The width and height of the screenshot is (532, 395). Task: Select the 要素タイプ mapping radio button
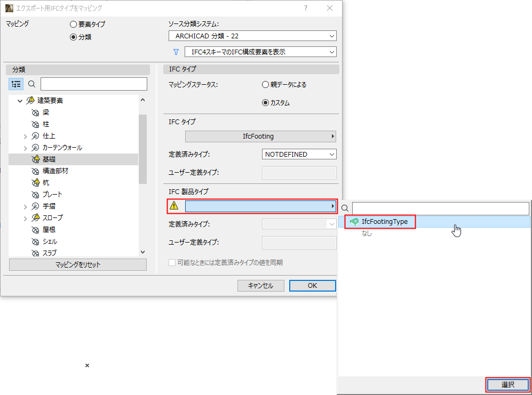point(73,25)
